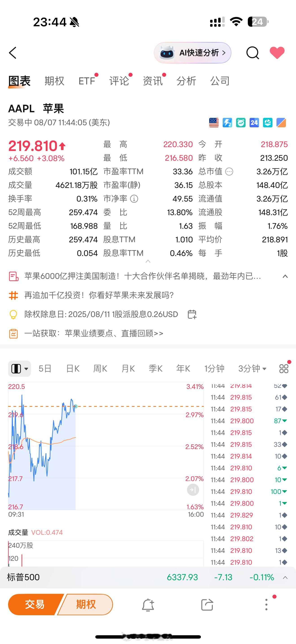The width and height of the screenshot is (296, 644).
Task: Open topic 再追加千亿投资
Action: click(x=99, y=295)
